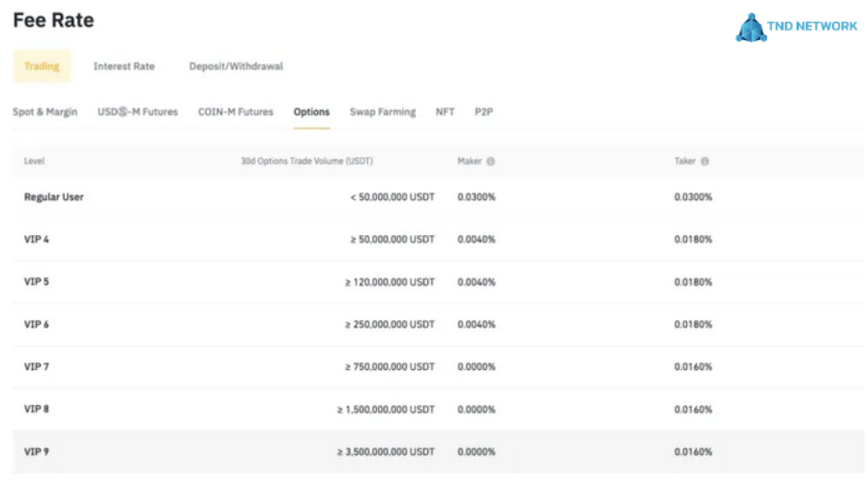Image resolution: width=868 pixels, height=481 pixels.
Task: Click the Taker info icon
Action: click(705, 162)
